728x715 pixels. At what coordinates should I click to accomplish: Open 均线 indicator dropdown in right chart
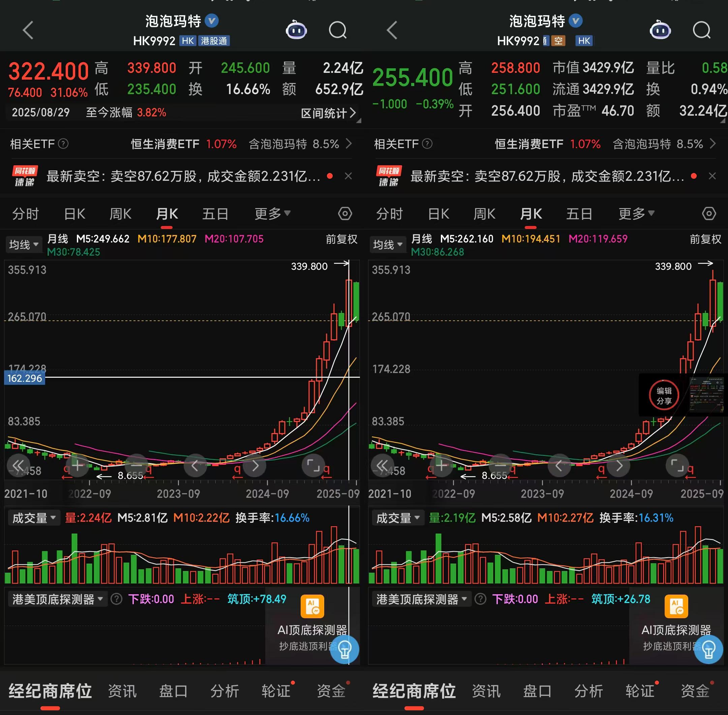(x=387, y=245)
